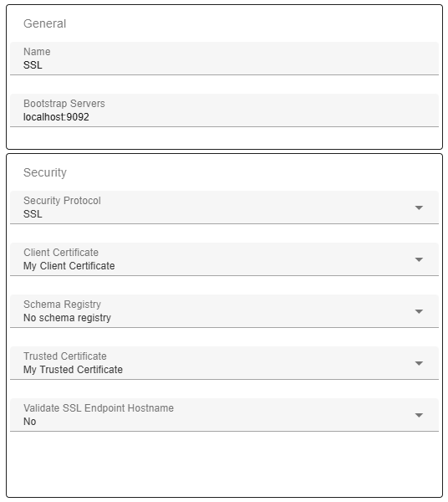
Task: Open the Trusted Certificate dropdown arrow
Action: point(419,363)
